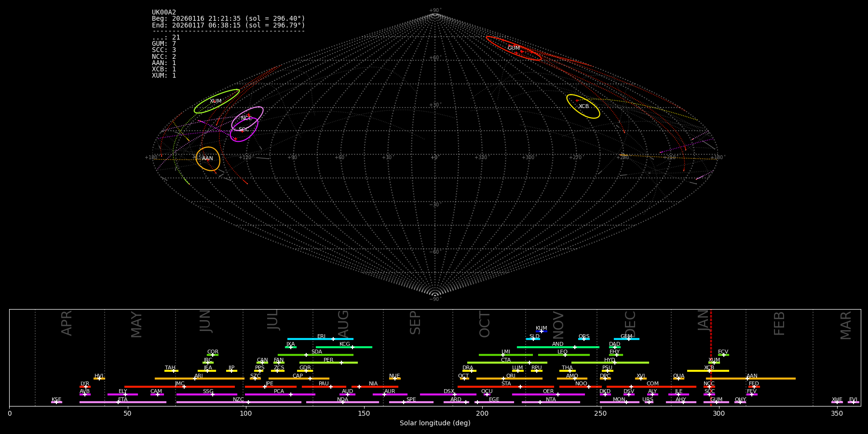Click the LYR shower marker in the timeline
Image resolution: width=868 pixels, height=434 pixels.
tap(85, 387)
